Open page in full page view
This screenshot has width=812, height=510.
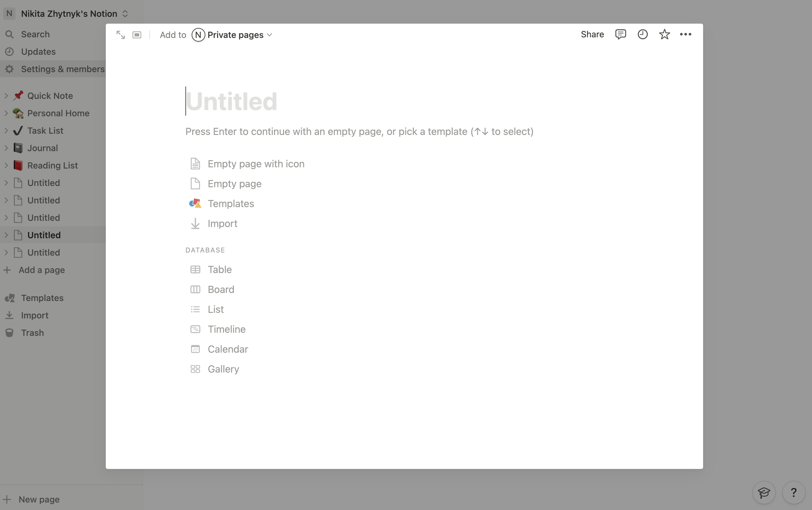pos(120,35)
